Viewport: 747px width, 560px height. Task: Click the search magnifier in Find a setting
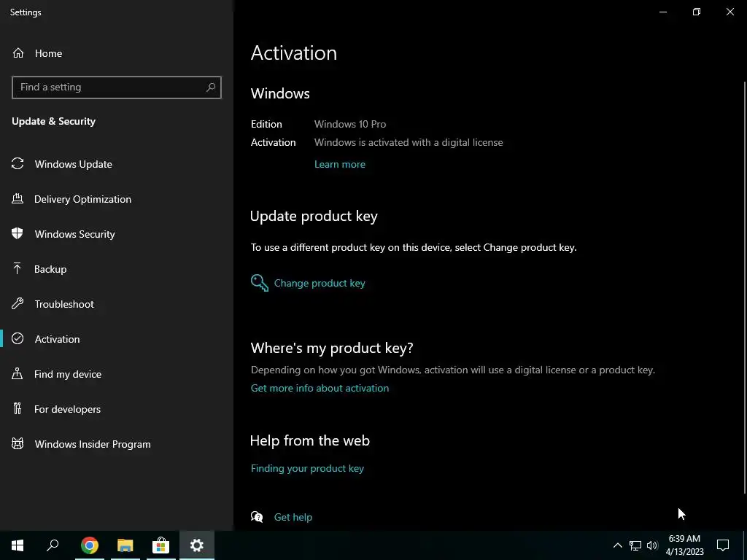(x=211, y=87)
